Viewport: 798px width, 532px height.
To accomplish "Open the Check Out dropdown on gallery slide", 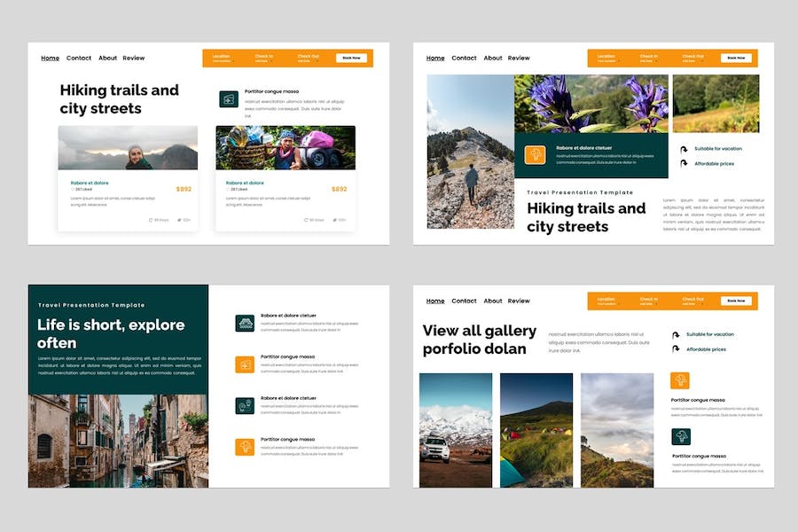I will 693,301.
